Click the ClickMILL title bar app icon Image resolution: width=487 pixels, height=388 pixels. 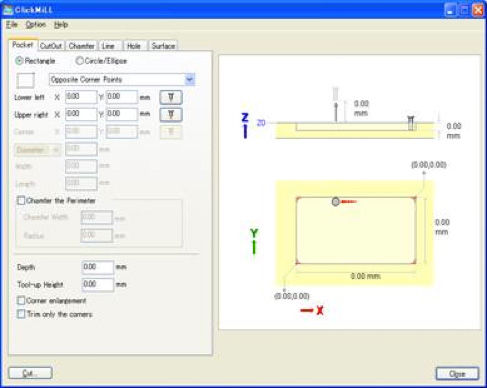(x=7, y=10)
